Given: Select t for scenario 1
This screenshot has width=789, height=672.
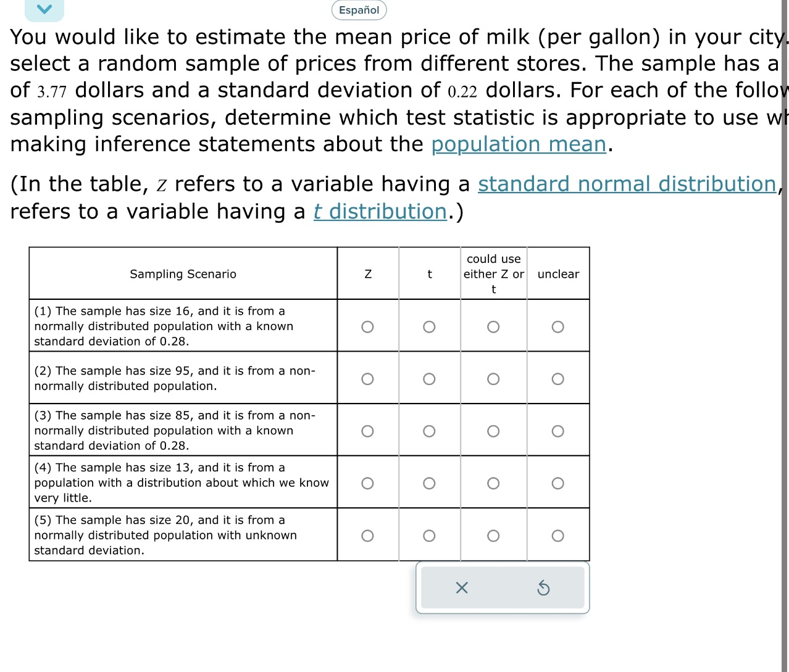Looking at the screenshot, I should click(429, 326).
